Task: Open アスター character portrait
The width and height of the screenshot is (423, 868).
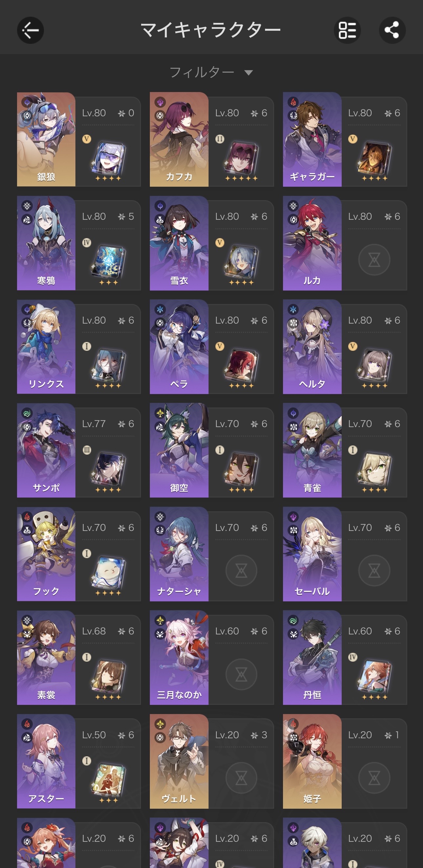Action: (x=46, y=762)
